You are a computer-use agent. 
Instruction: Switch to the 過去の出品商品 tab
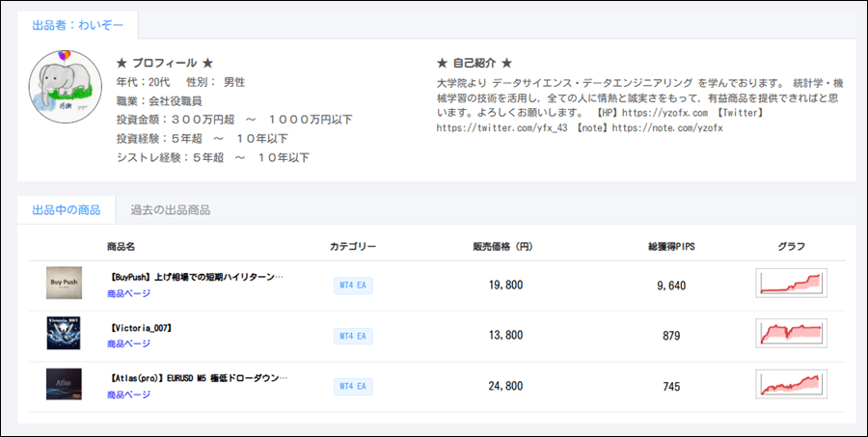point(170,209)
